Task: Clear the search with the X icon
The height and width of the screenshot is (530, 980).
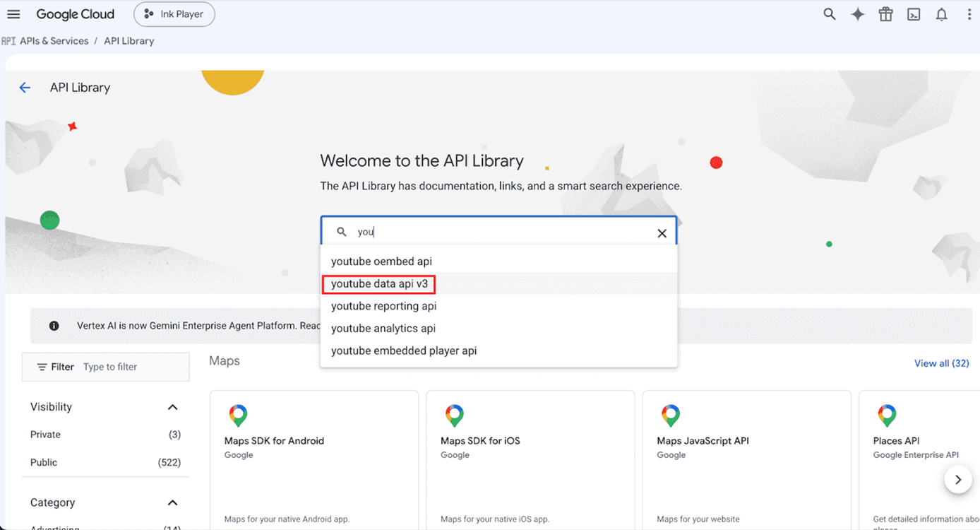Action: 662,233
